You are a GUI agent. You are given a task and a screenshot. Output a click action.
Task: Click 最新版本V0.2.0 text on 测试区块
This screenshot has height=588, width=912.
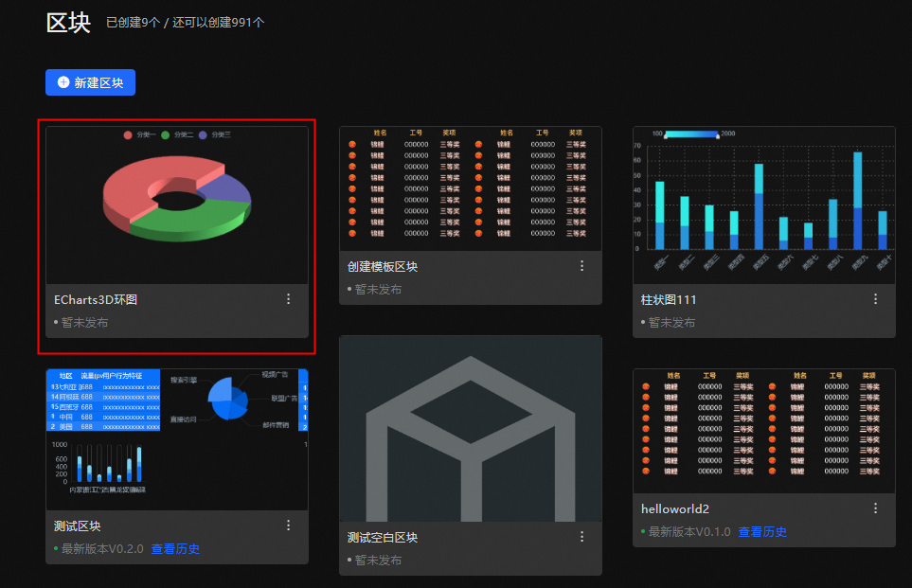[x=102, y=548]
